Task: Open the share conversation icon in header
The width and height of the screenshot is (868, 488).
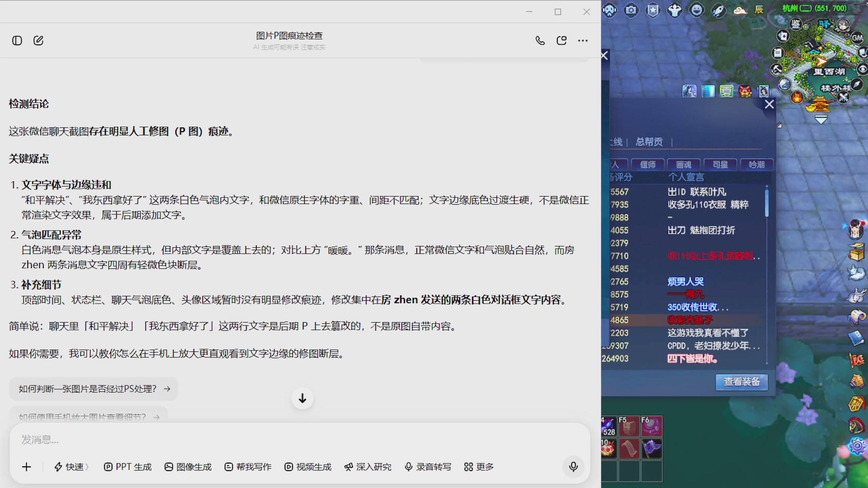Action: (561, 41)
